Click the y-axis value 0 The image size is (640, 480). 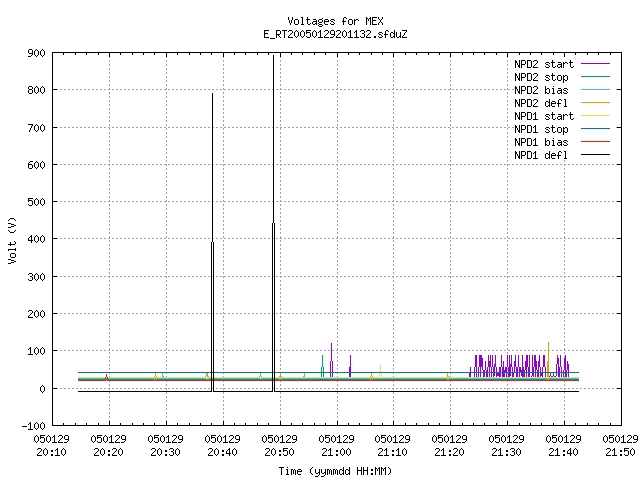[x=42, y=389]
